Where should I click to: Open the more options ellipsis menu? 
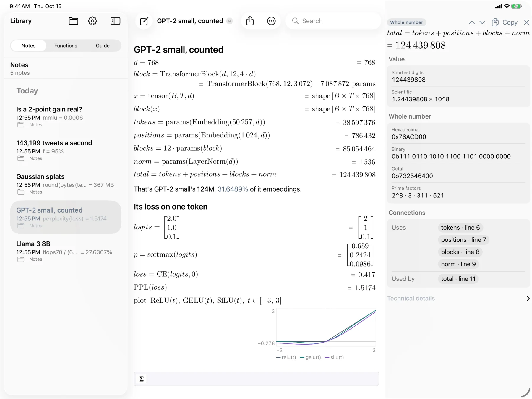click(271, 21)
